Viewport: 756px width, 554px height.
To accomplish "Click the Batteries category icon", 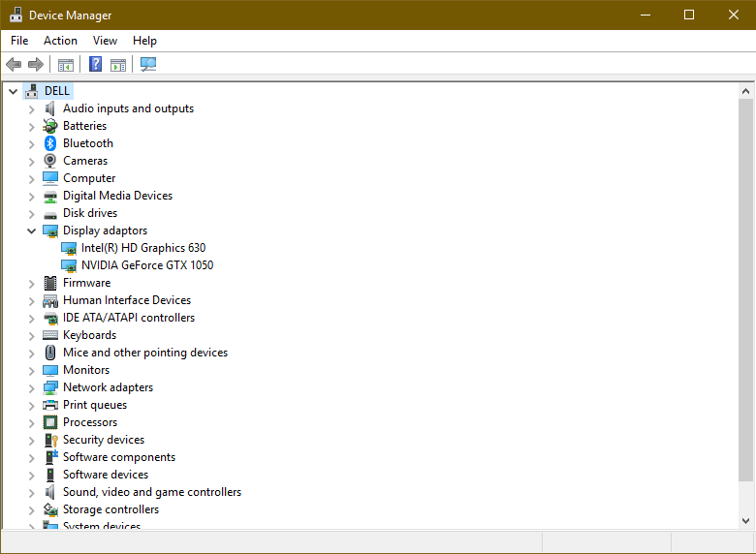I will [50, 126].
